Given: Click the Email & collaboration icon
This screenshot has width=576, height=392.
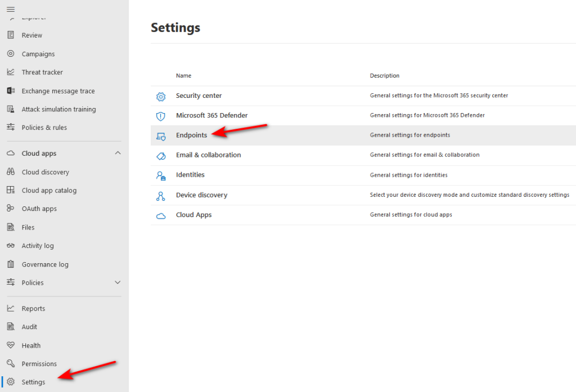Looking at the screenshot, I should (161, 156).
